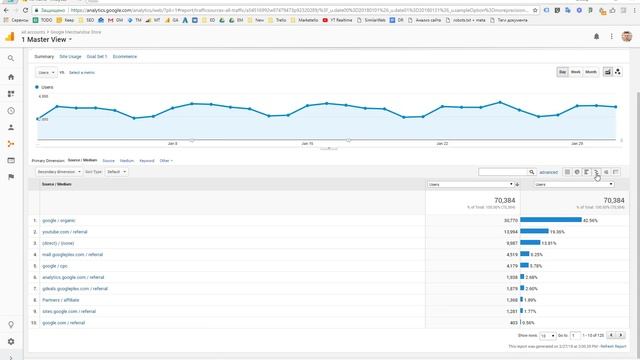The width and height of the screenshot is (640, 360).
Task: Open Audience reports person icon
Action: point(11,127)
